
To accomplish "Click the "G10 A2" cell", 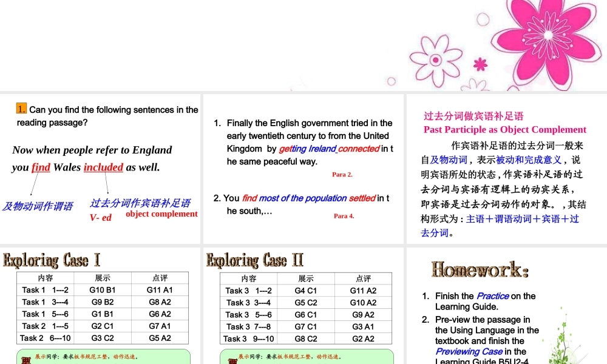I will 363,303.
